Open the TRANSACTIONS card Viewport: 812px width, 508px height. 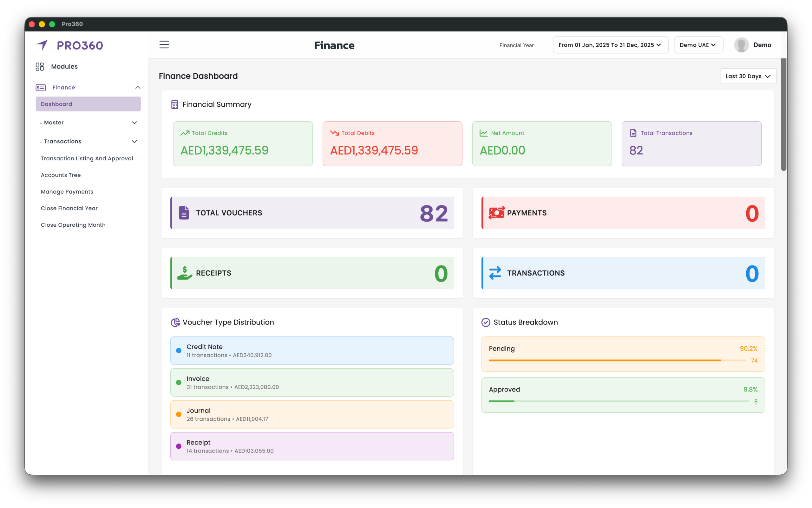(623, 273)
